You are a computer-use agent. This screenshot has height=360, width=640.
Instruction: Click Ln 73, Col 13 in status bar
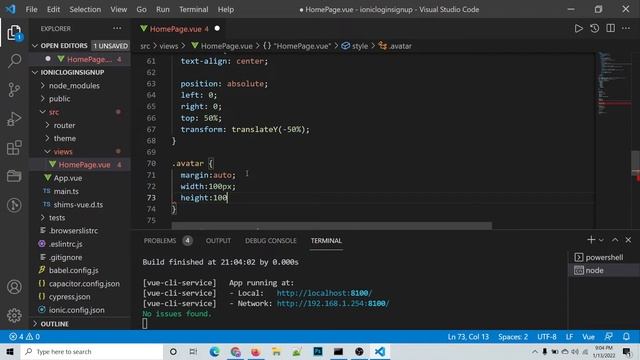point(468,337)
